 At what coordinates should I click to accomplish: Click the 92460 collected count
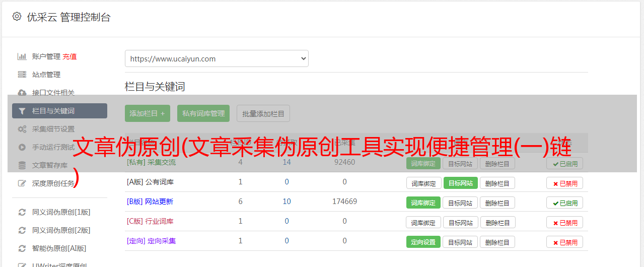(344, 162)
